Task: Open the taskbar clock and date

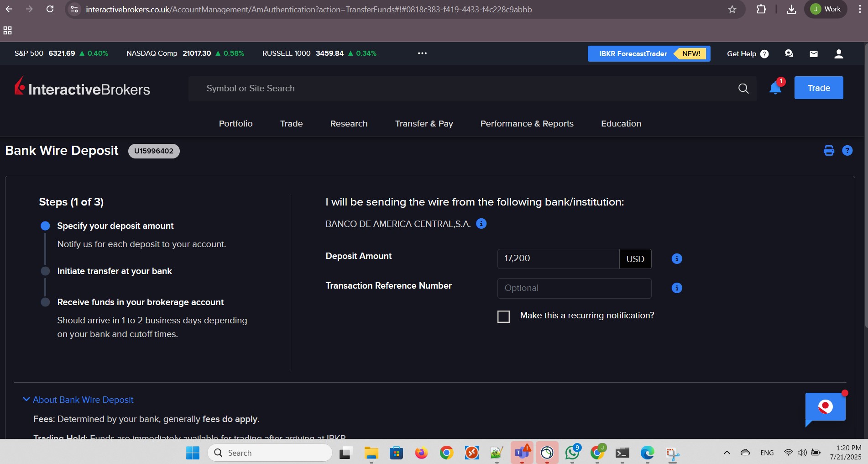Action: pyautogui.click(x=846, y=453)
